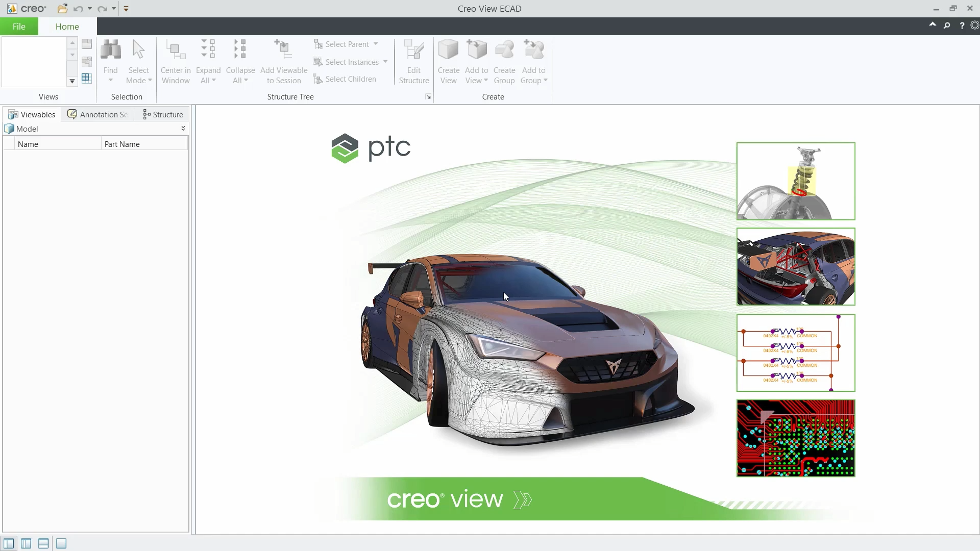Click the Edit Structure icon
Screen dimensions: 980x551
pyautogui.click(x=414, y=50)
